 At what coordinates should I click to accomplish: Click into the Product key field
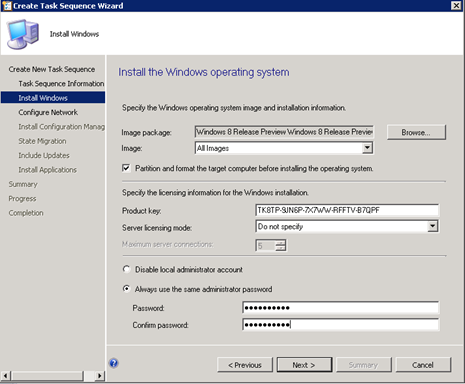click(347, 210)
